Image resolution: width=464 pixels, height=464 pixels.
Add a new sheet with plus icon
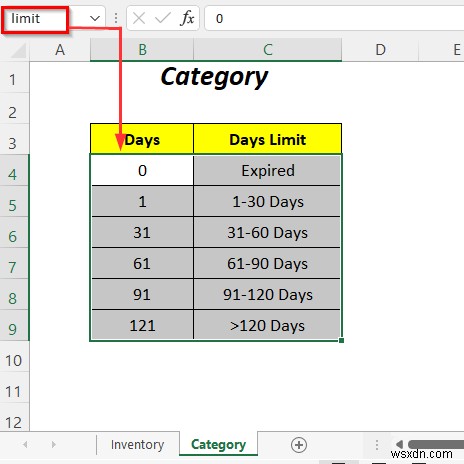coord(299,445)
